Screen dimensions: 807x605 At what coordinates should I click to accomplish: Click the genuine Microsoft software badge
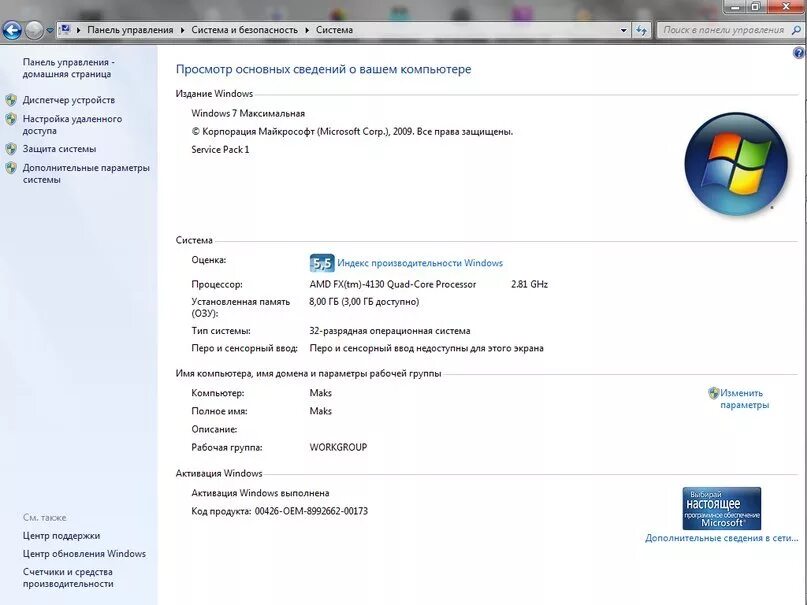[722, 508]
